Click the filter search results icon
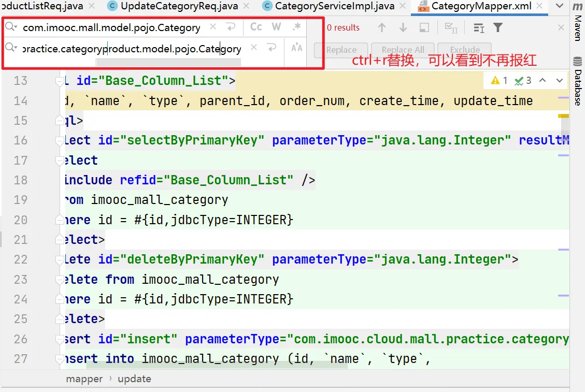 tap(498, 28)
